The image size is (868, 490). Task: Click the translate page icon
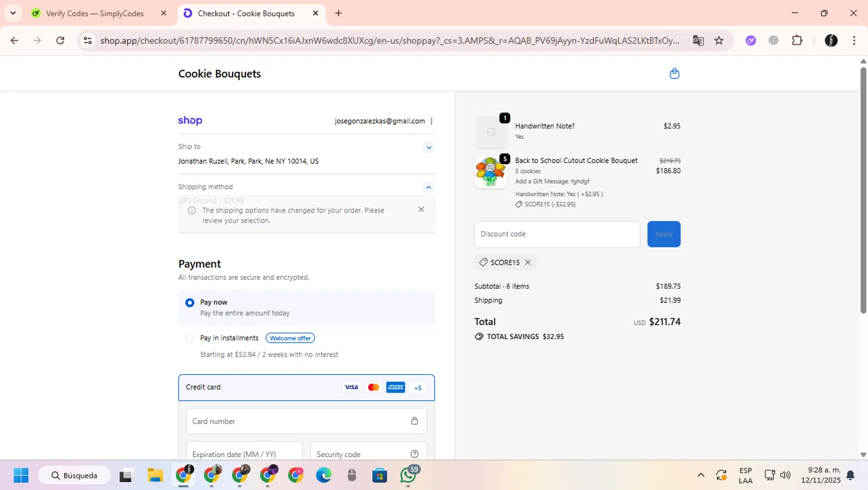click(698, 40)
